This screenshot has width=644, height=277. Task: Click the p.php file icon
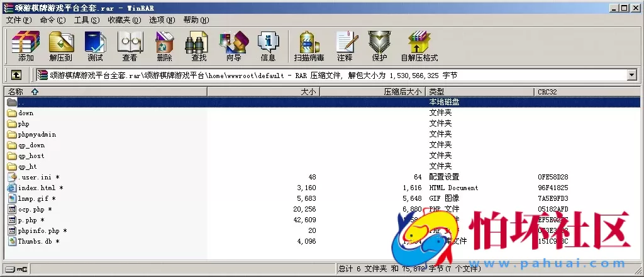tap(12, 220)
